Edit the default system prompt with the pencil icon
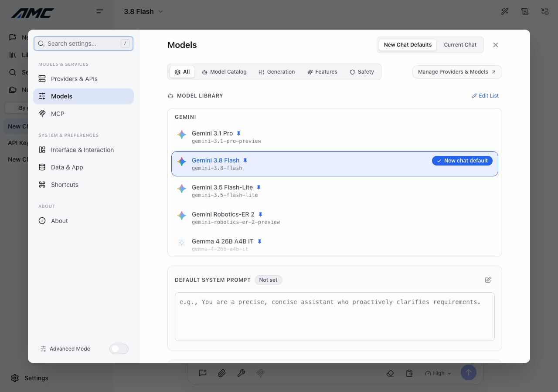This screenshot has width=558, height=392. pos(488,280)
